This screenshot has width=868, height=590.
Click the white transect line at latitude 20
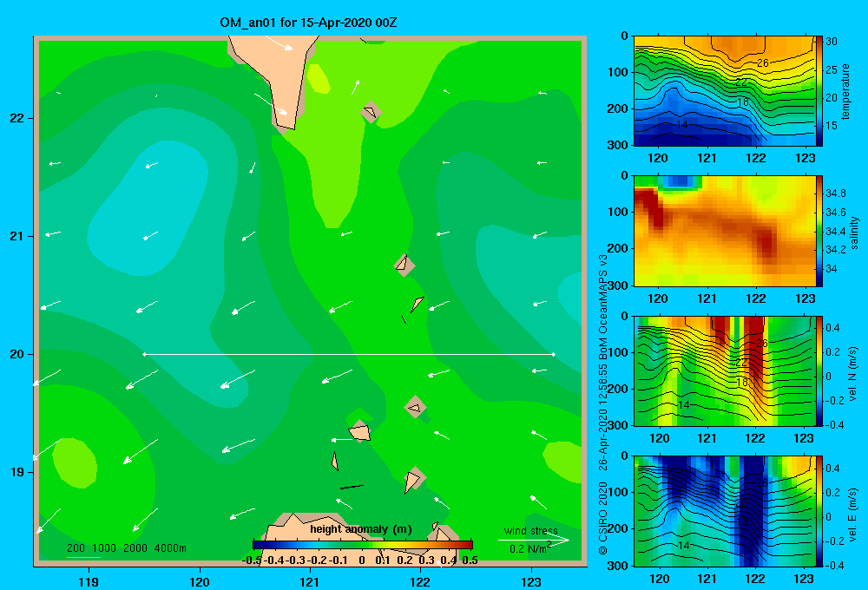click(349, 354)
